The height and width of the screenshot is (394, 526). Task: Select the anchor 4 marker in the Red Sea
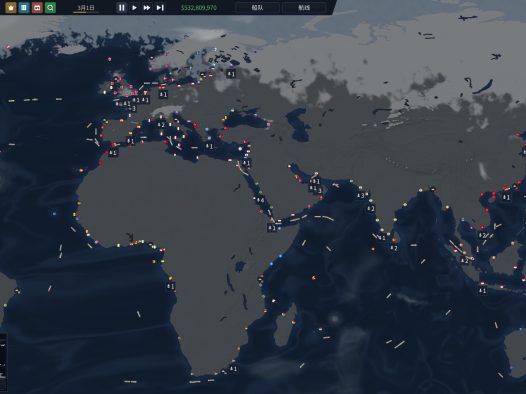260,201
